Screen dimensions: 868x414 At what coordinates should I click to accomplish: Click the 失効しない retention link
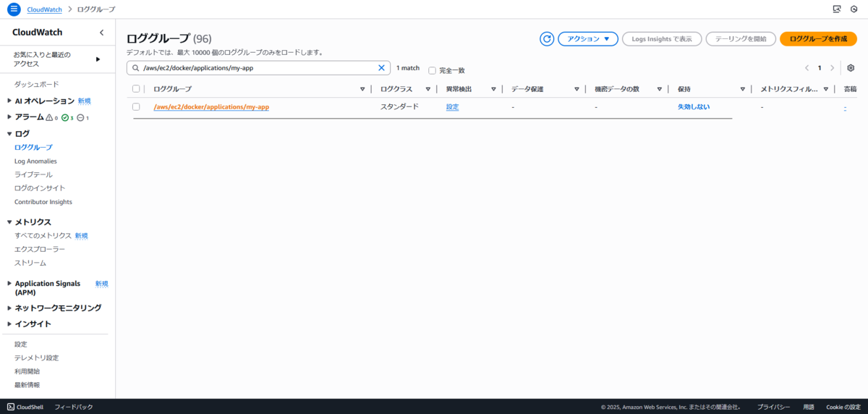tap(694, 107)
